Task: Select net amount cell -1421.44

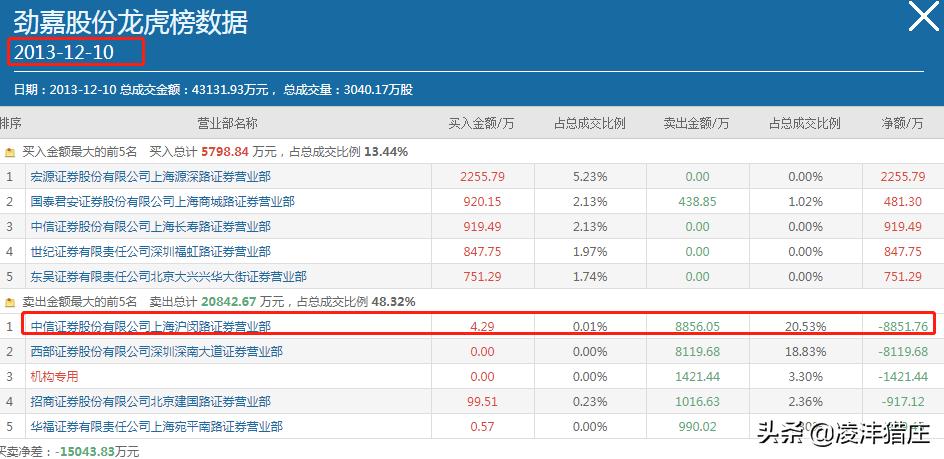Action: pyautogui.click(x=902, y=376)
